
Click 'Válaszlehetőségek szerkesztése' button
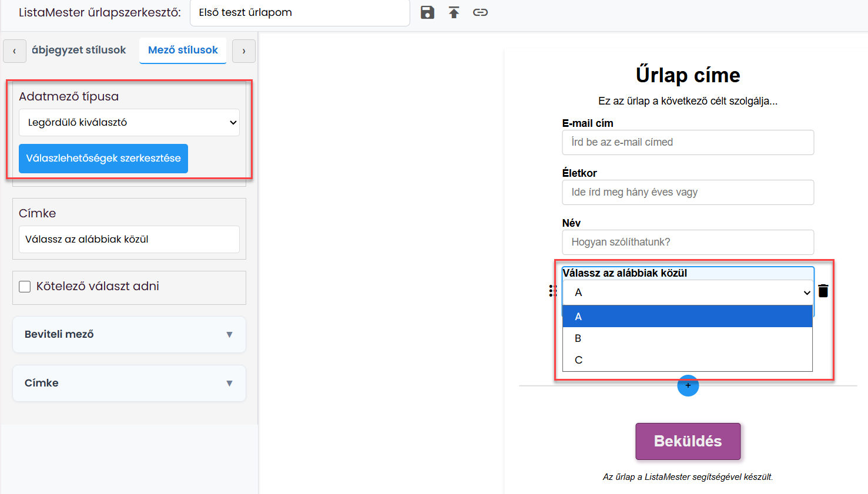pos(103,159)
